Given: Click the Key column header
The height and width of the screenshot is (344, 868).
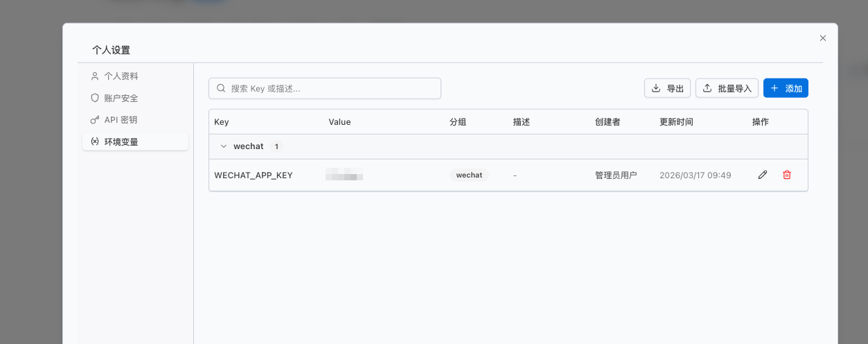Looking at the screenshot, I should [x=222, y=122].
